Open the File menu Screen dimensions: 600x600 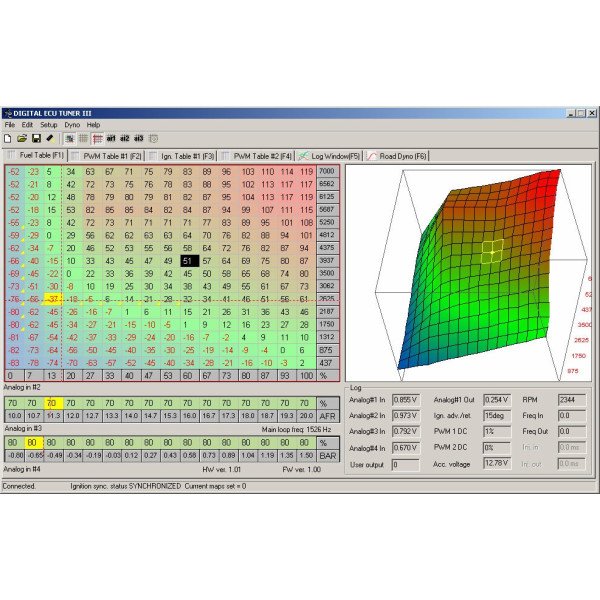pyautogui.click(x=10, y=125)
